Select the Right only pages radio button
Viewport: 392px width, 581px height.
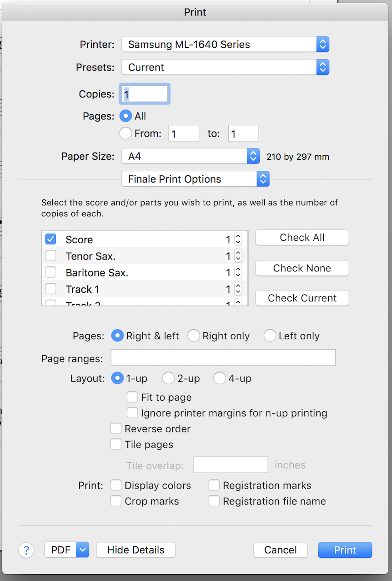click(x=194, y=336)
